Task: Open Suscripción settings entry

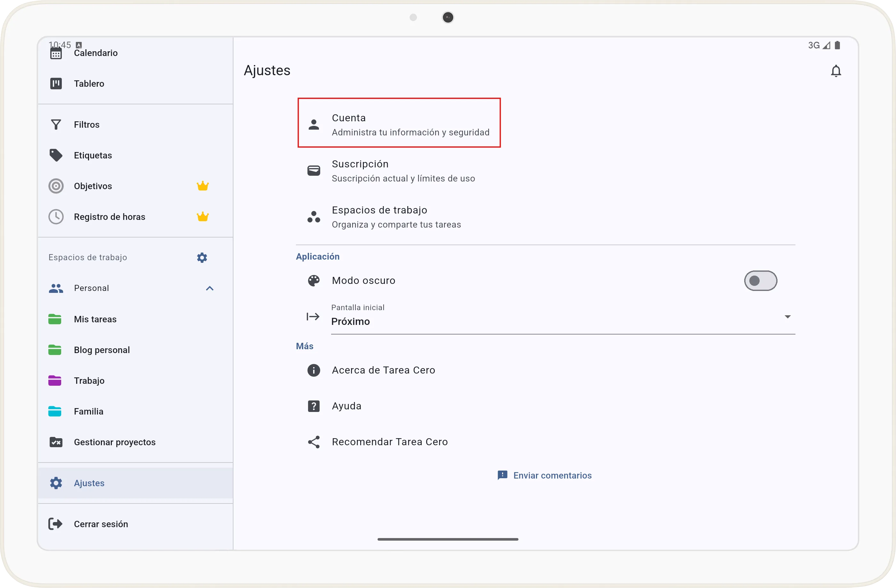Action: pyautogui.click(x=403, y=171)
